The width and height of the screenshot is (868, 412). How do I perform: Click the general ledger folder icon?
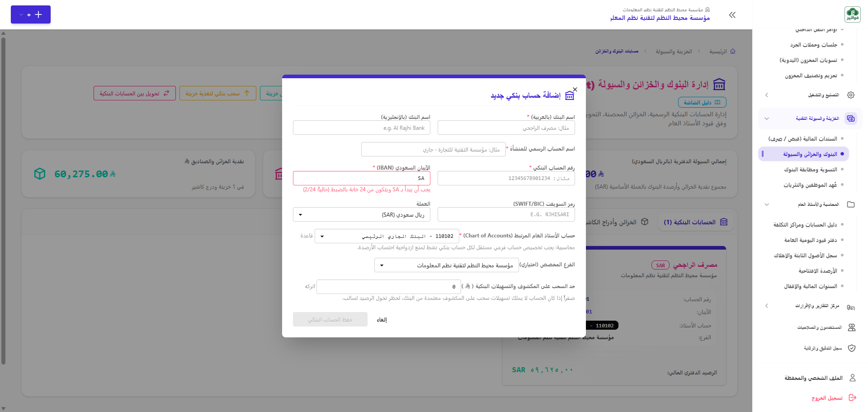[851, 204]
